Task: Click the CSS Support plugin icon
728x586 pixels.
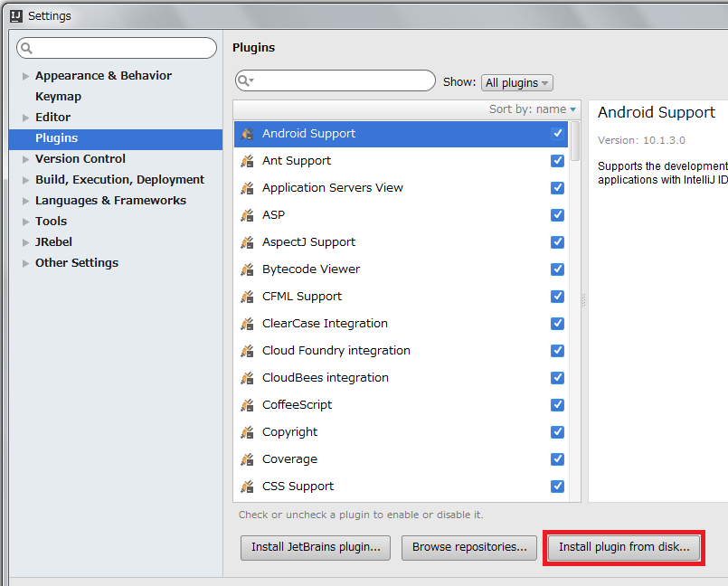Action: coord(247,487)
